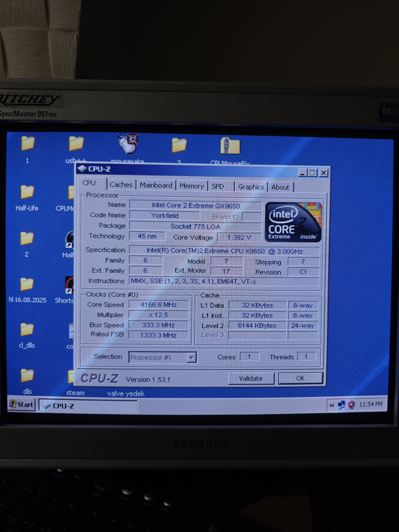The image size is (399, 532).
Task: Open the red security shield tray icon
Action: (351, 405)
